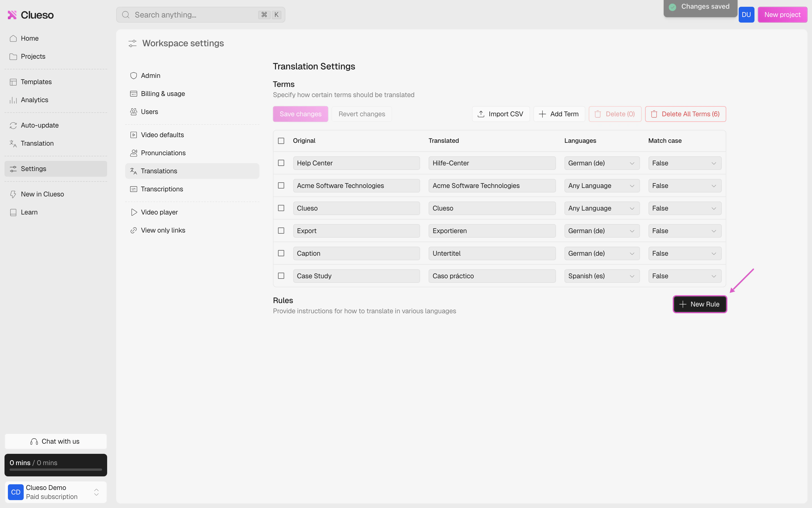Click the Transcriptions caption icon

point(134,189)
